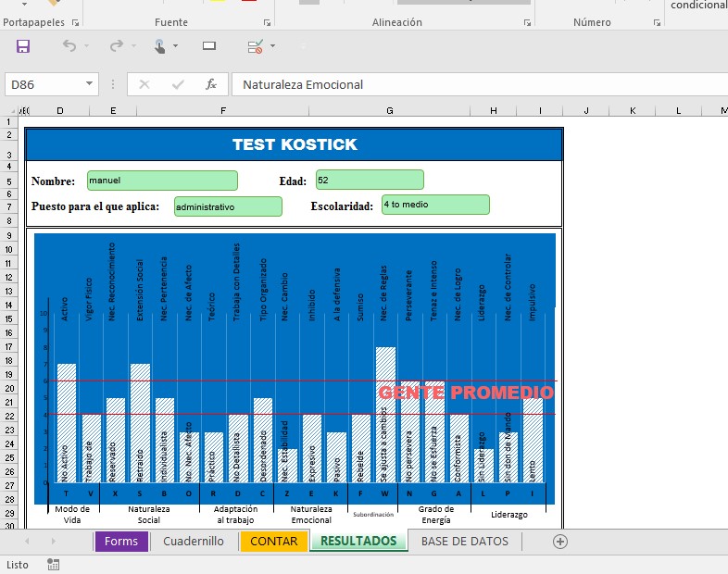Select row 20 header
The image size is (728, 574).
pos(9,388)
